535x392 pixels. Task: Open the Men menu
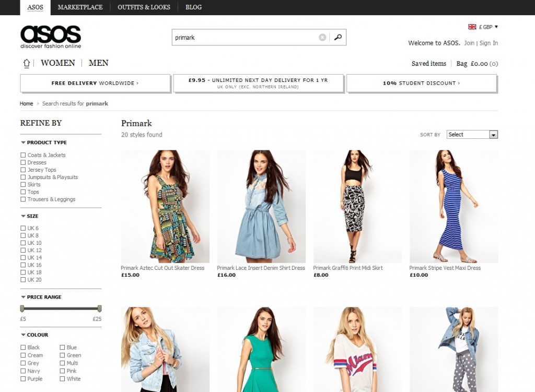(99, 63)
